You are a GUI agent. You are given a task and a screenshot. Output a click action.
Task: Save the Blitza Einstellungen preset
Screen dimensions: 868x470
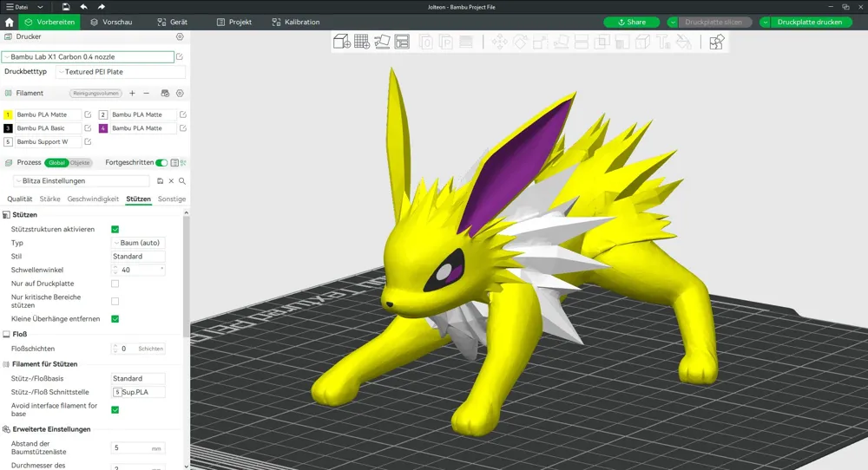point(160,181)
